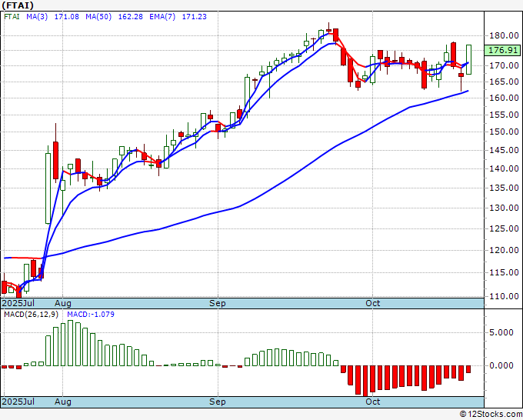Click the deepest red MACD histogram bar
This screenshot has height=420, width=523.
[x=365, y=381]
